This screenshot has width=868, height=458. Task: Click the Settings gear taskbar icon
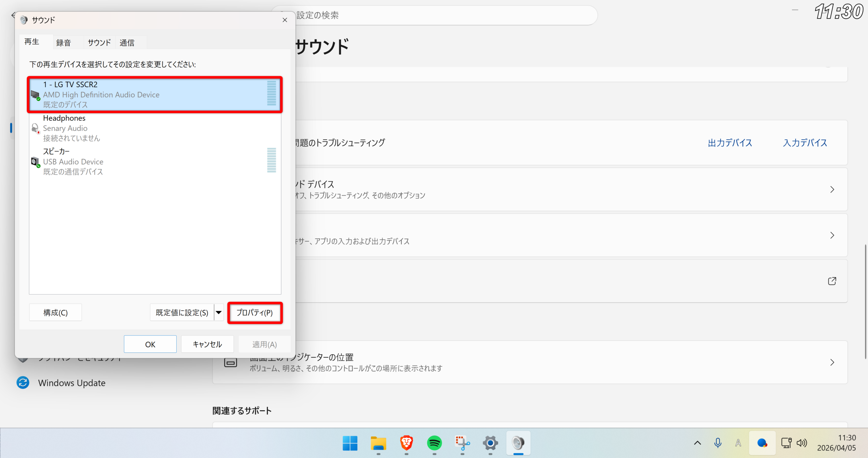pyautogui.click(x=490, y=443)
